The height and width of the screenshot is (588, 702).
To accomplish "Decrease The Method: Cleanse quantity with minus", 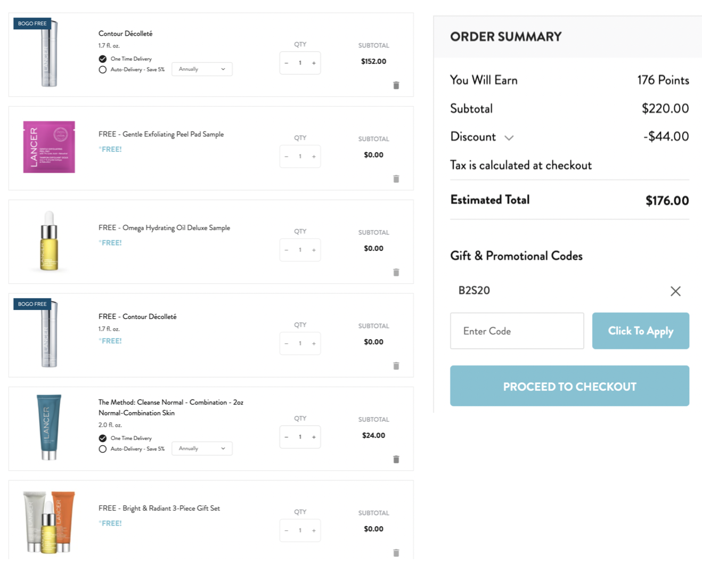I will coord(287,437).
